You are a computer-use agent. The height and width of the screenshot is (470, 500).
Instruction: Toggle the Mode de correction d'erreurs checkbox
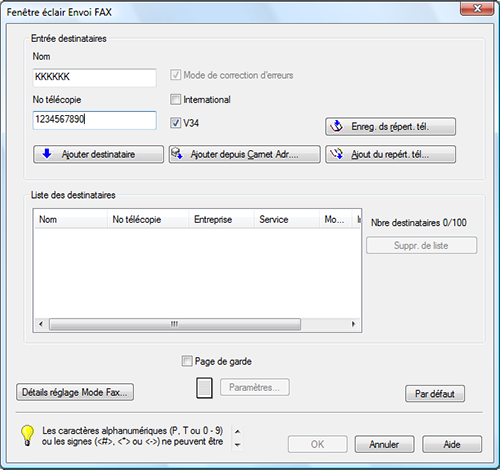(x=175, y=75)
